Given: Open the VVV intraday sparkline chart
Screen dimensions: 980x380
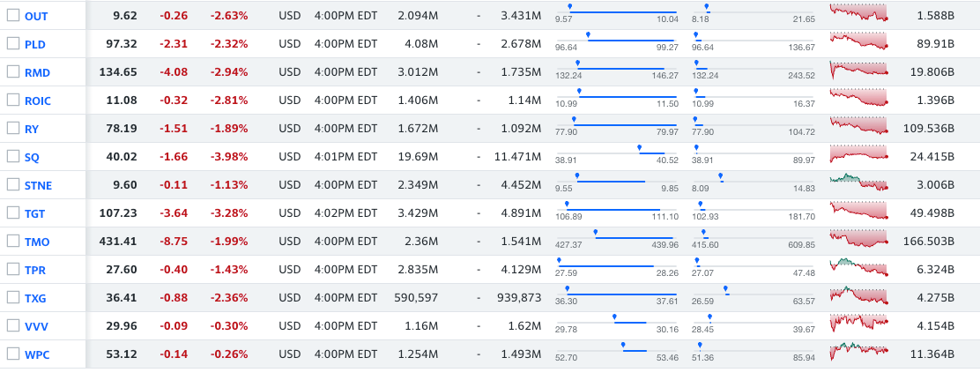Looking at the screenshot, I should (x=858, y=323).
